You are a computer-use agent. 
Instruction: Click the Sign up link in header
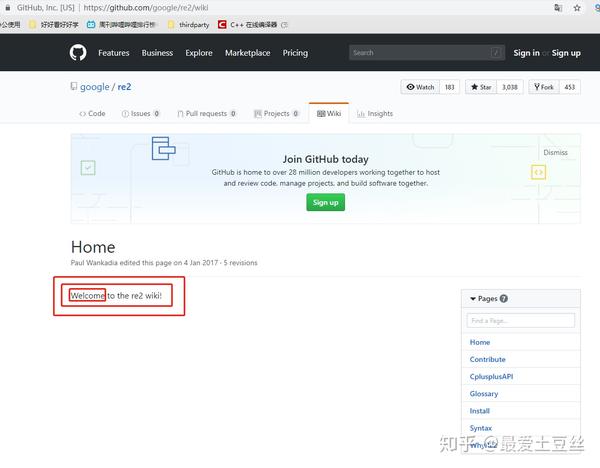coord(566,53)
